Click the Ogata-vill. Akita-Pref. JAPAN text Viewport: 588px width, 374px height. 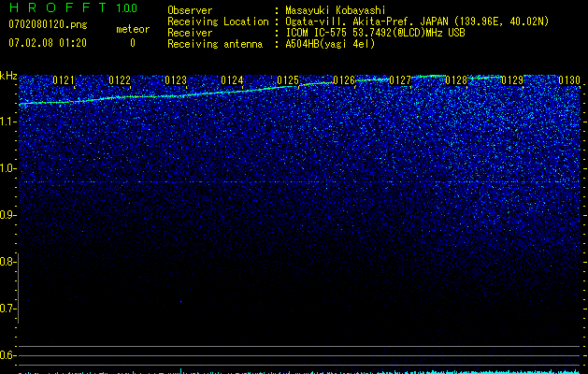(x=366, y=22)
